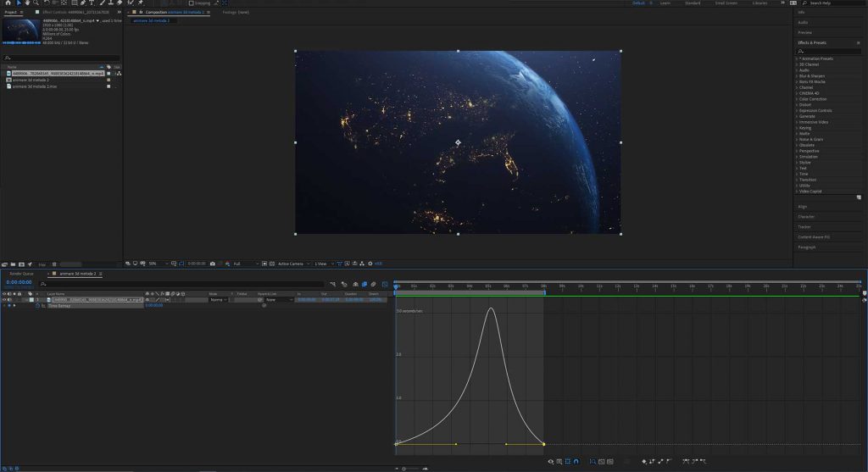This screenshot has height=472, width=868.
Task: Select the Clone Stamp tool
Action: pos(110,3)
